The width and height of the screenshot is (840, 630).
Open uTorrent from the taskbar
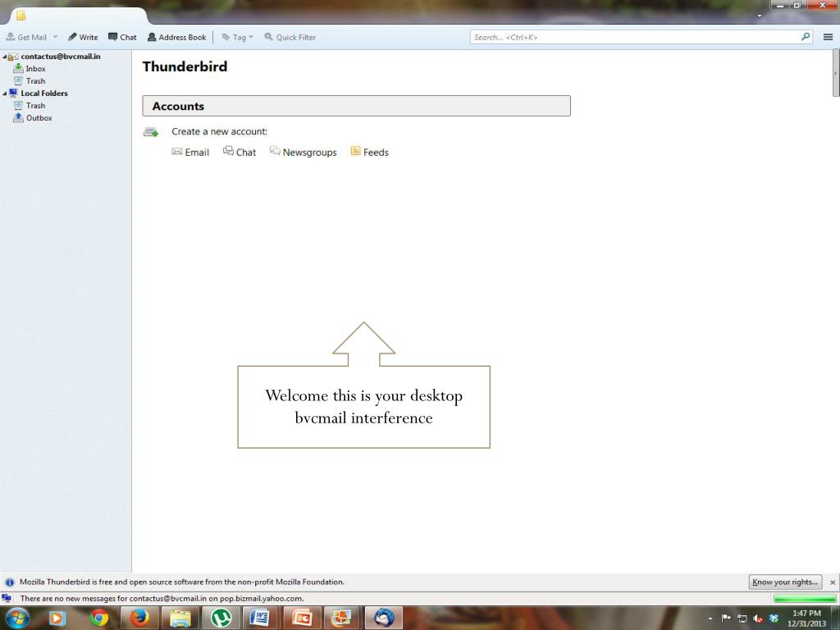221,619
